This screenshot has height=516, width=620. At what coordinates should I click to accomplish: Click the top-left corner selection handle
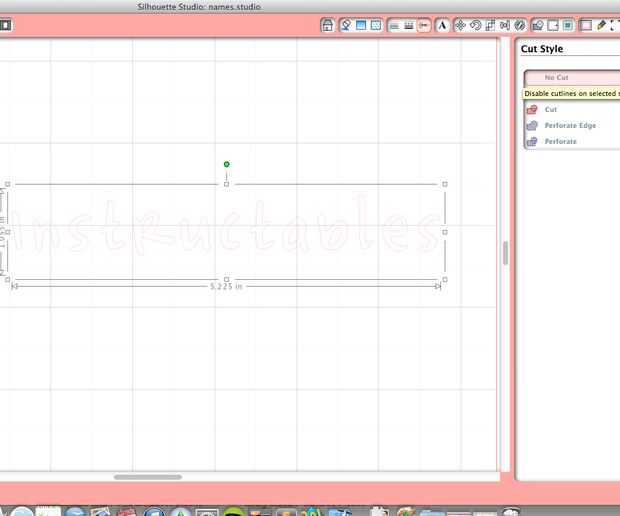click(x=8, y=184)
